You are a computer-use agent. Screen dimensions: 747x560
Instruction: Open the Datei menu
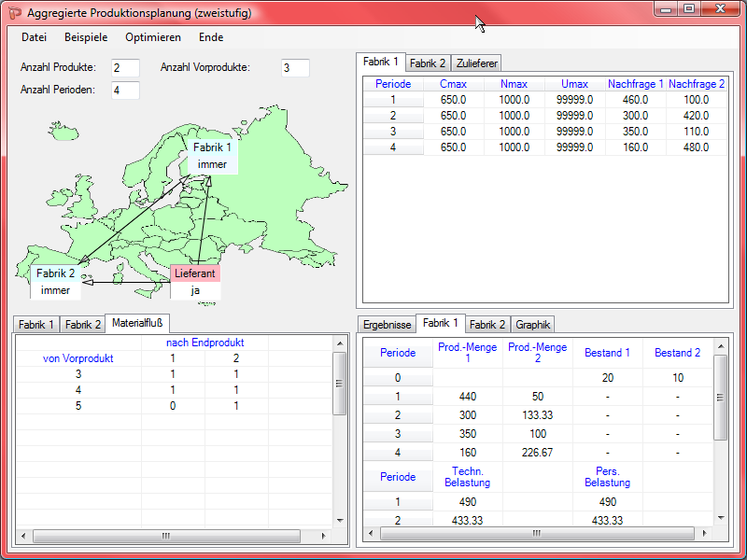tap(34, 37)
